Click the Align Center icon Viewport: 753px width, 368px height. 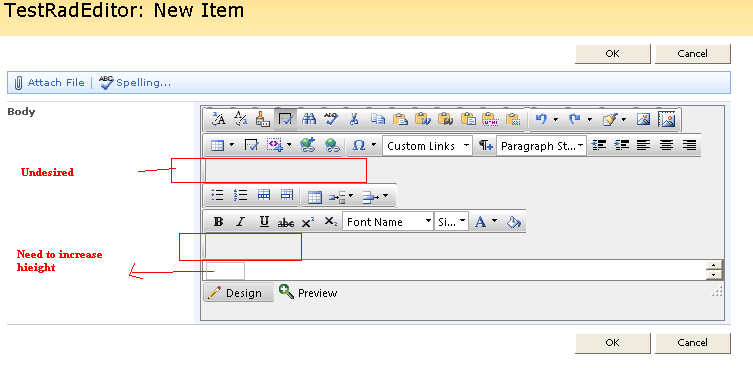tap(666, 145)
